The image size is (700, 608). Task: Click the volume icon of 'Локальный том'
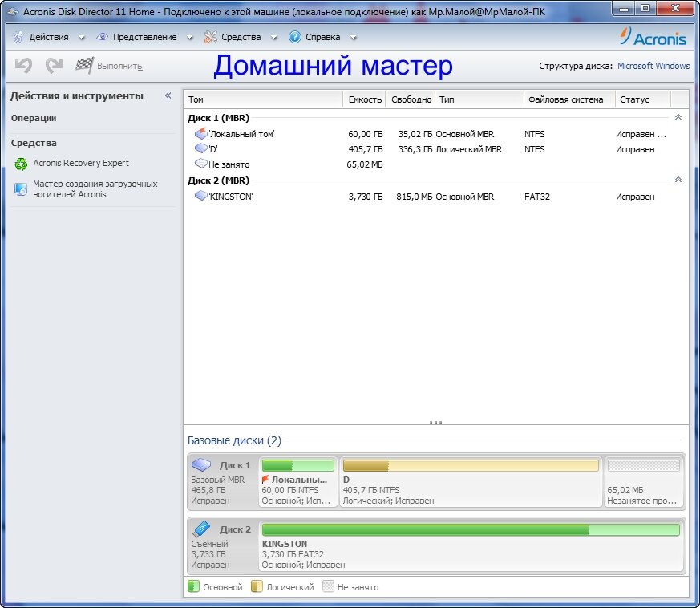pyautogui.click(x=201, y=133)
